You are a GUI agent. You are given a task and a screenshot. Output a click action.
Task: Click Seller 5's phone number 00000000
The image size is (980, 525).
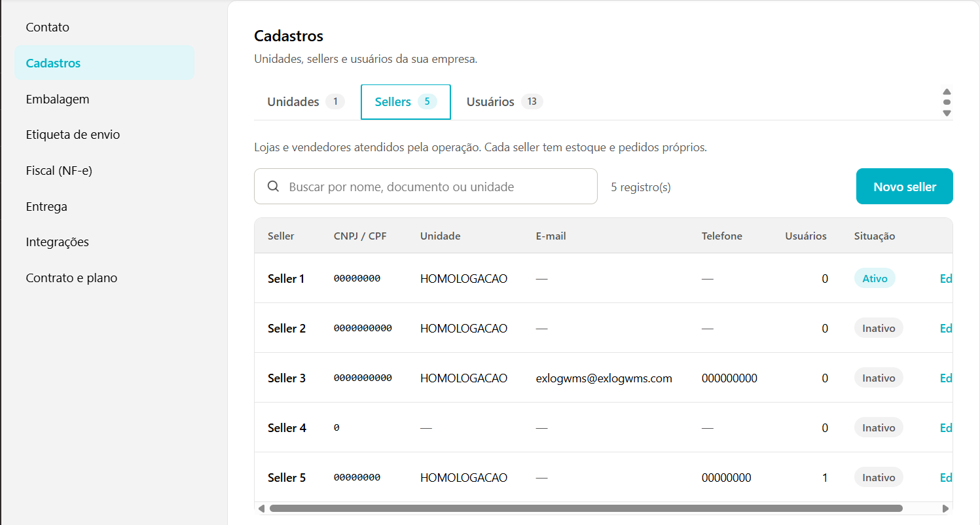click(727, 477)
